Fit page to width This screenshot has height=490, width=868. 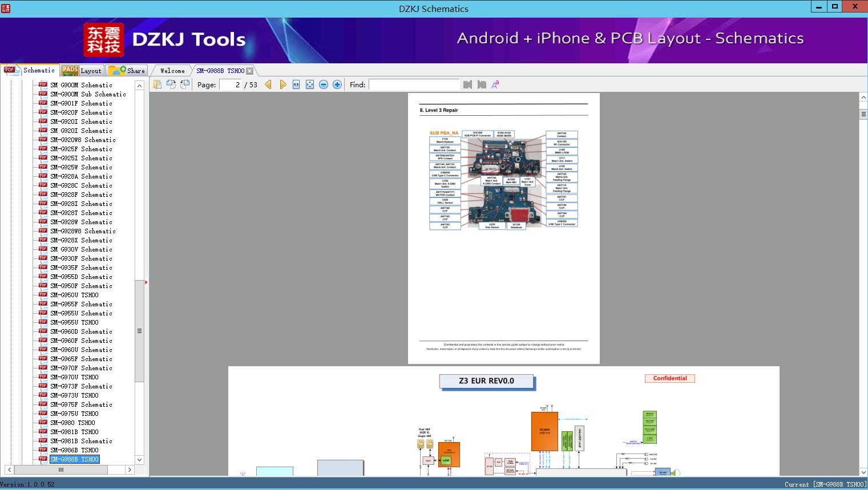[x=296, y=84]
